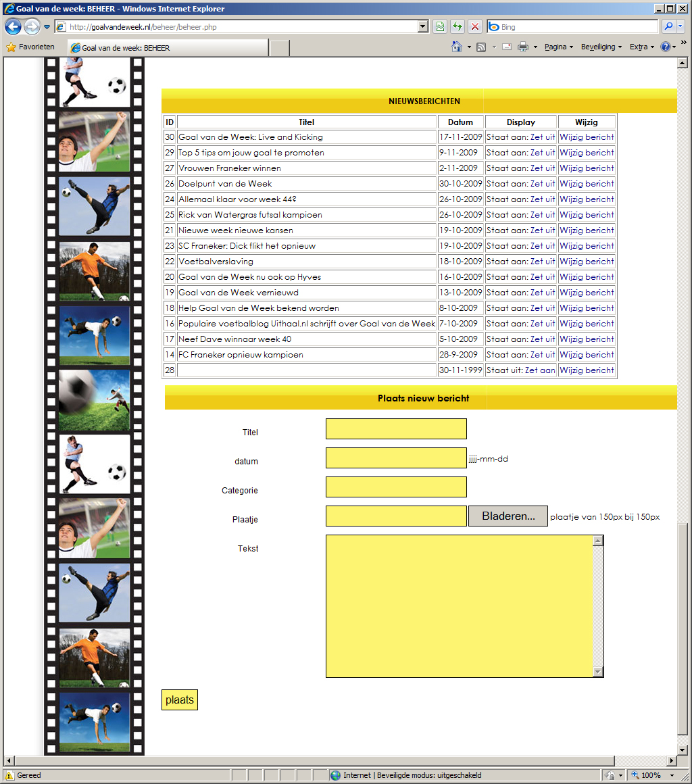
Task: Click the Compatibility View icon
Action: click(x=440, y=27)
